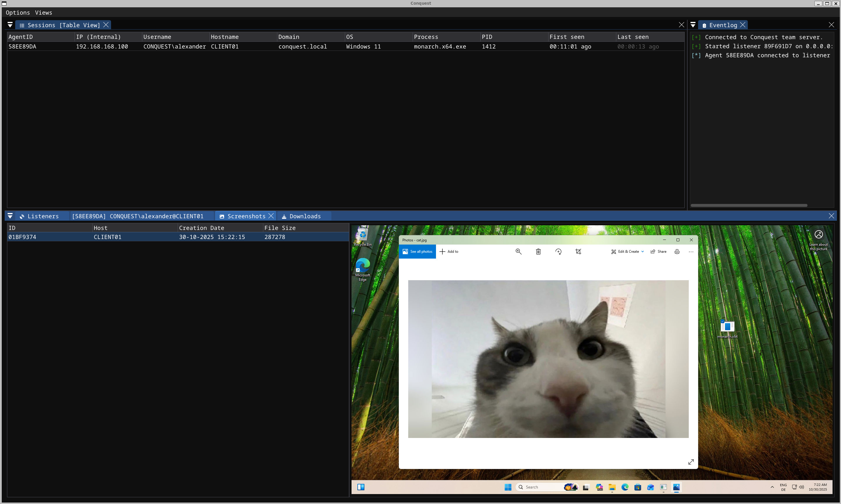
Task: Switch to the Listeners tab
Action: click(x=43, y=216)
